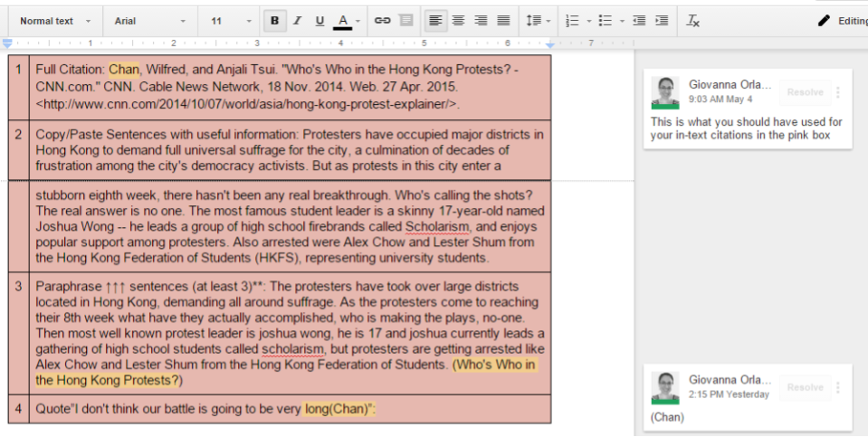The width and height of the screenshot is (868, 437).
Task: Toggle underline formatting
Action: tap(320, 21)
